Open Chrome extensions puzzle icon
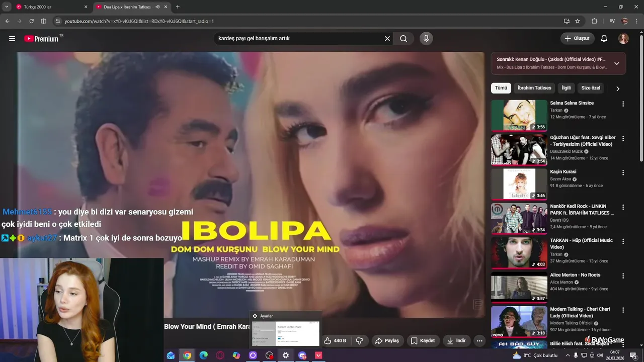Image resolution: width=644 pixels, height=362 pixels. pyautogui.click(x=594, y=21)
